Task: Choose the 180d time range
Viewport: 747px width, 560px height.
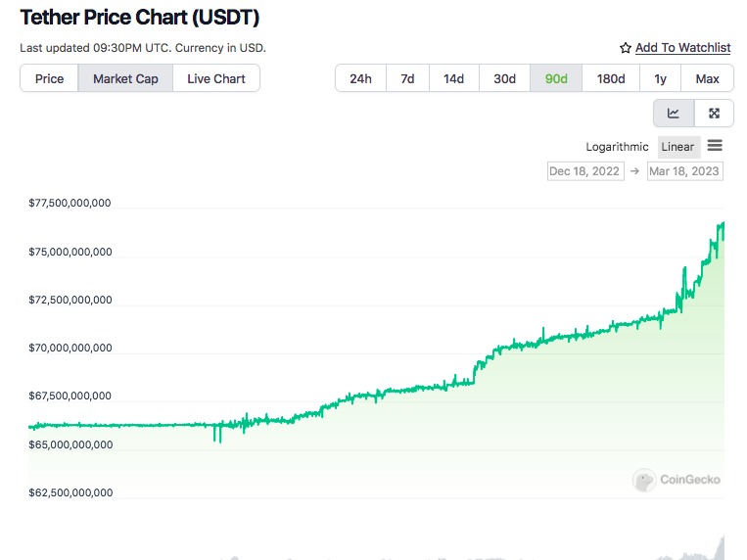Action: click(x=611, y=78)
